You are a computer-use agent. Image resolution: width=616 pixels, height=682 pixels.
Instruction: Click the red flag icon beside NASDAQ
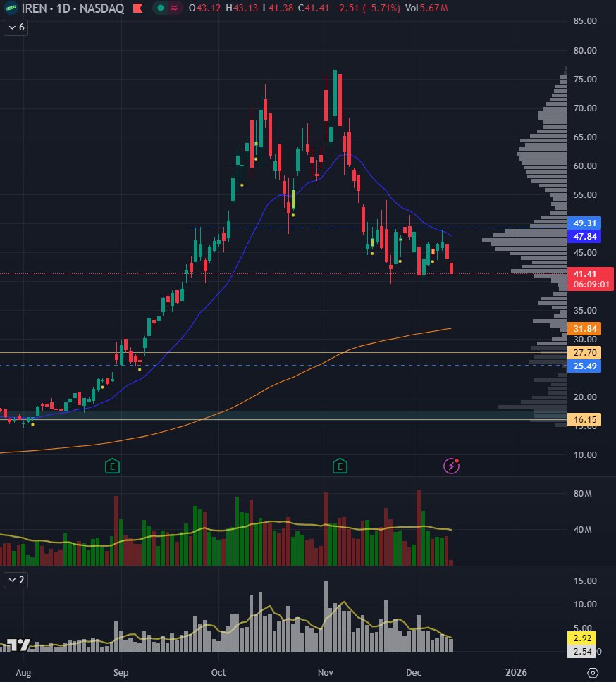[x=138, y=8]
